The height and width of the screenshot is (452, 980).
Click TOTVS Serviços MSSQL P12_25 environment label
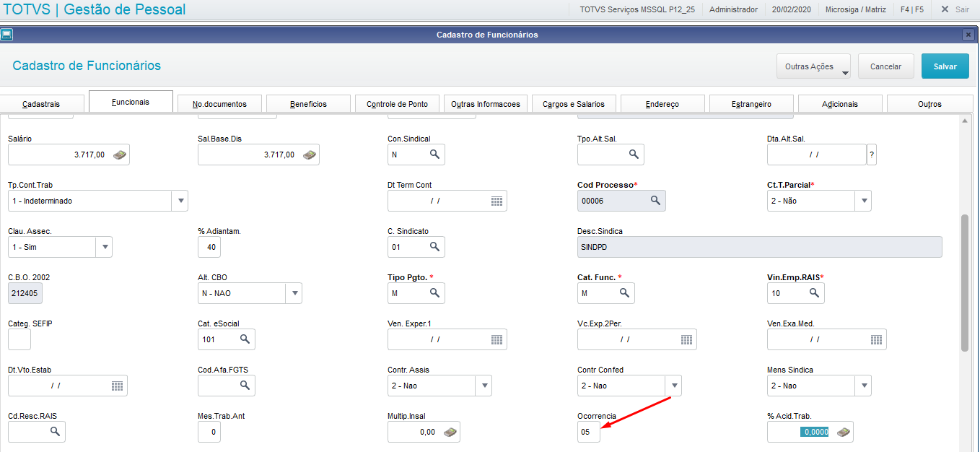(x=637, y=9)
